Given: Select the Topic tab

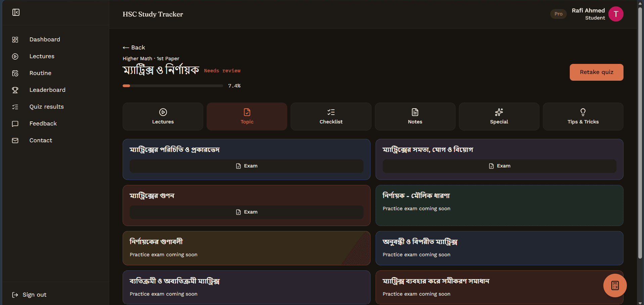Looking at the screenshot, I should click(247, 116).
